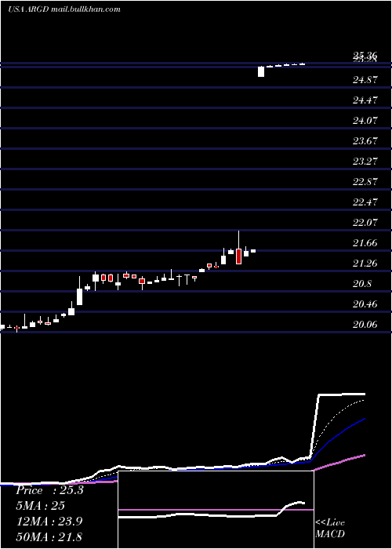Click the 22.87 price axis label
The width and height of the screenshot is (392, 549).
365,181
